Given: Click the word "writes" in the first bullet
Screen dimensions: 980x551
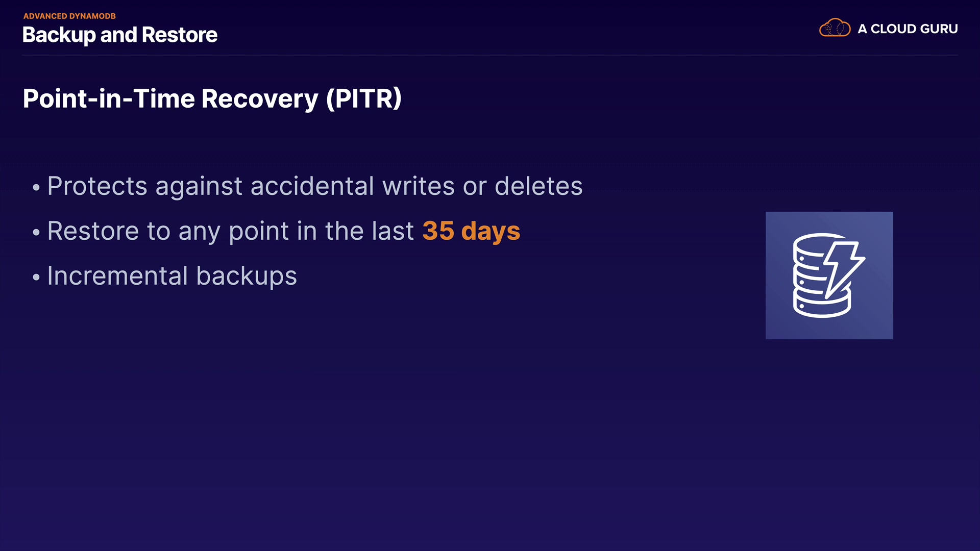Looking at the screenshot, I should (x=419, y=186).
